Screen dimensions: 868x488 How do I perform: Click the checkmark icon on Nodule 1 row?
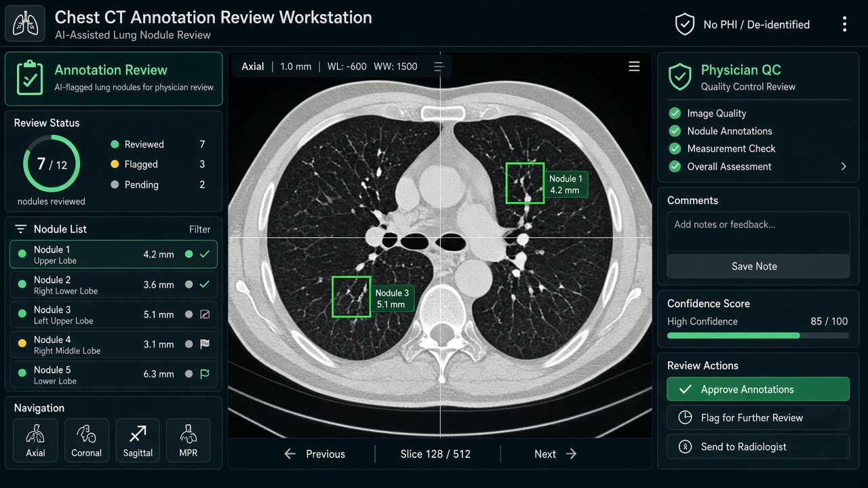pos(204,254)
